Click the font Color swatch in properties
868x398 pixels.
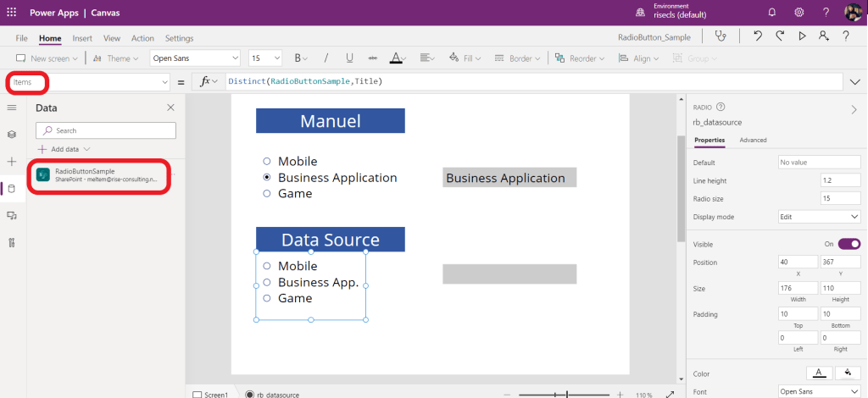coord(818,373)
